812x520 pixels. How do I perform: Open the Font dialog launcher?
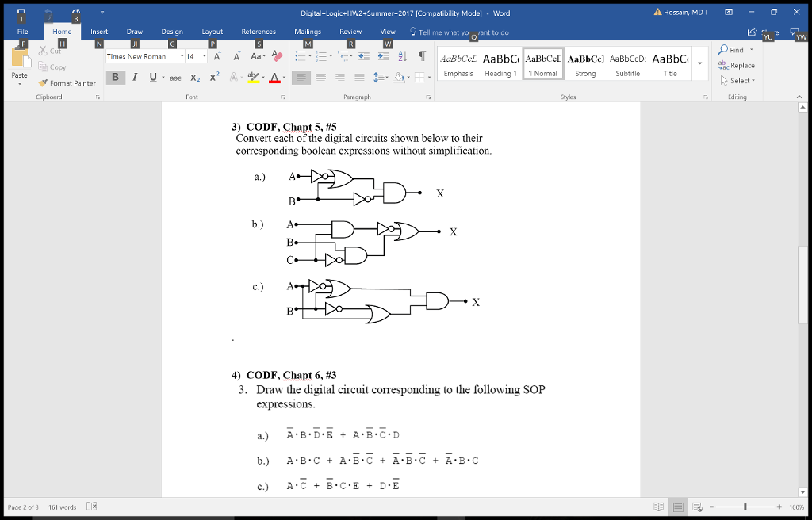point(283,97)
